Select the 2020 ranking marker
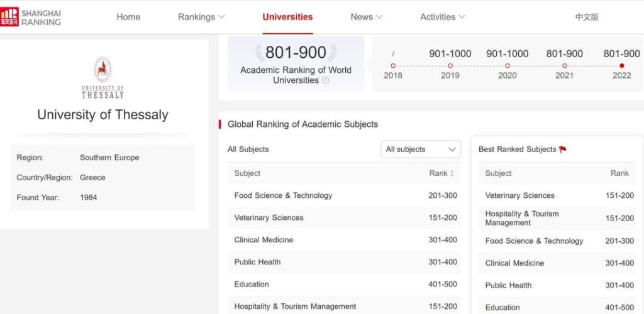 point(508,65)
